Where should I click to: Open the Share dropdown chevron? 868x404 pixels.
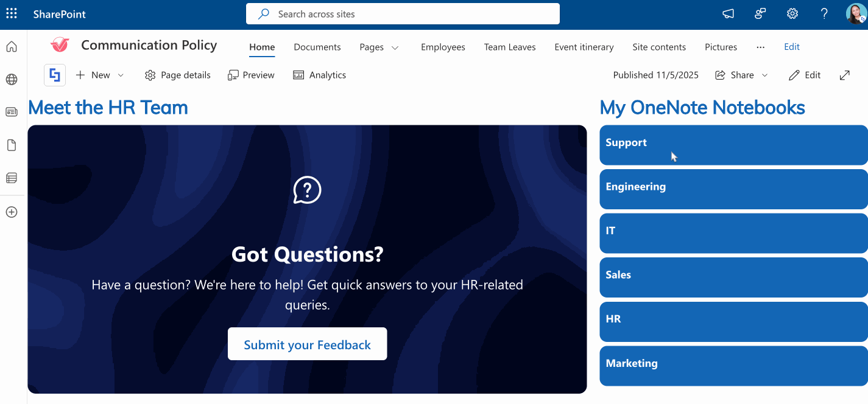765,75
